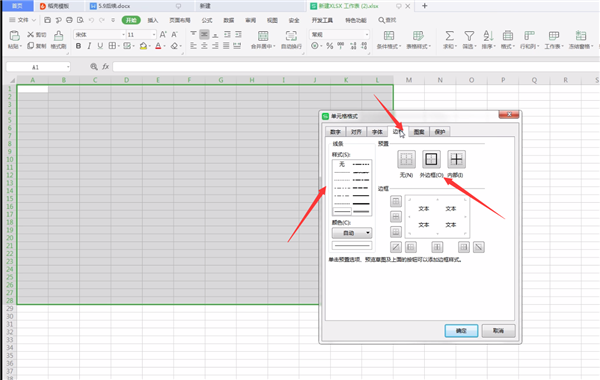The image size is (600, 380).
Task: Select the 无 no-border preset icon
Action: coord(406,159)
